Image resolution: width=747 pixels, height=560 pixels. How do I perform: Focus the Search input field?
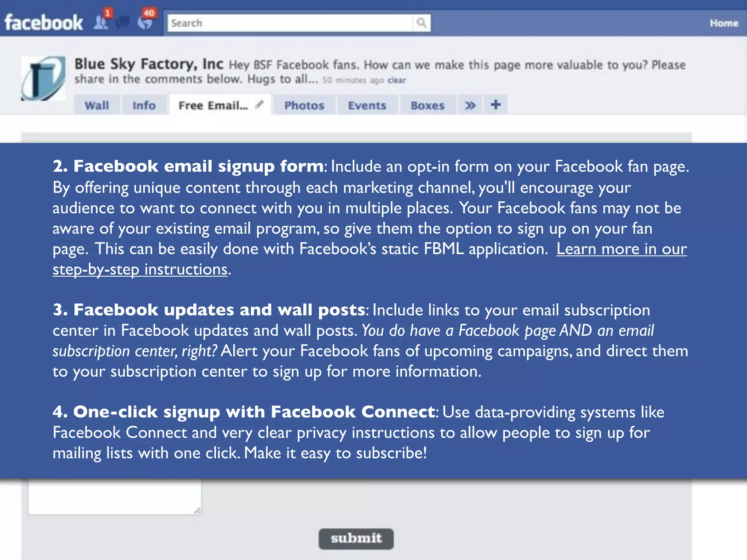coord(290,23)
